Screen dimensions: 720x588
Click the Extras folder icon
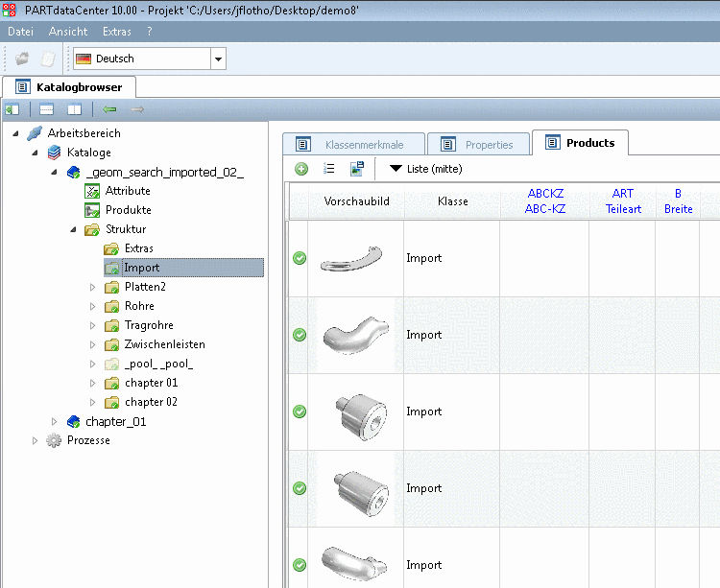point(111,248)
